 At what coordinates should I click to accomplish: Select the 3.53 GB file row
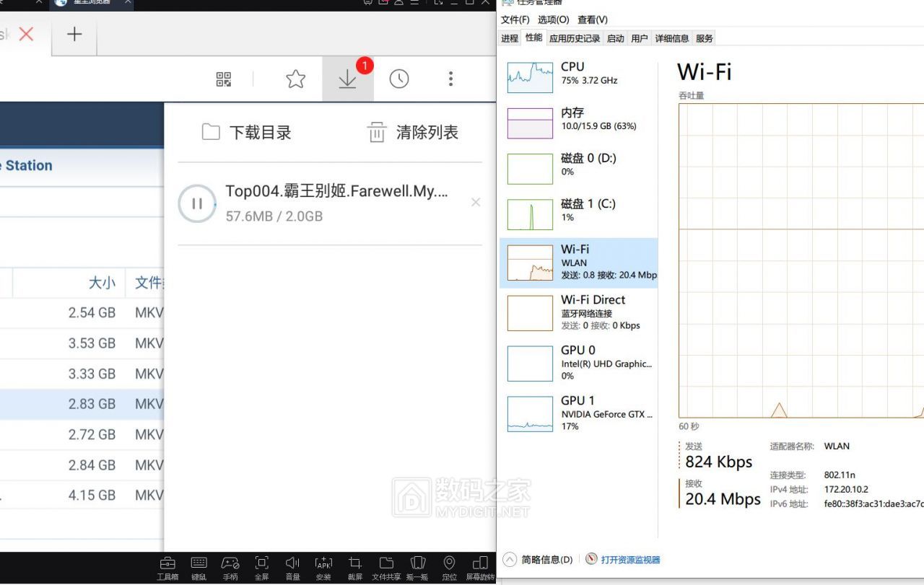click(x=82, y=343)
